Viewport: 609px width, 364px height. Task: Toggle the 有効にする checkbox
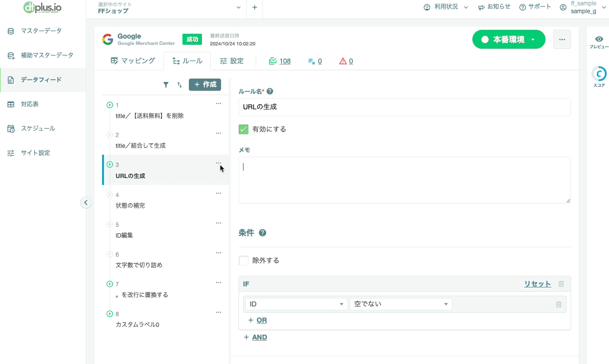[244, 129]
